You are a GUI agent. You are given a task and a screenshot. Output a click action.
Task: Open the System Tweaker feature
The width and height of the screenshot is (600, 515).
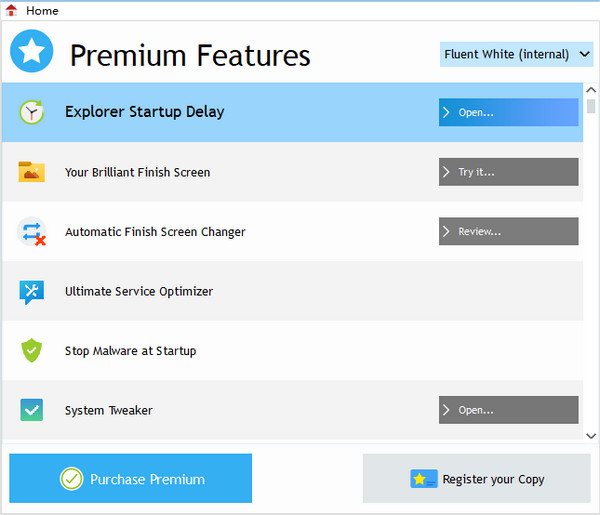pos(508,410)
